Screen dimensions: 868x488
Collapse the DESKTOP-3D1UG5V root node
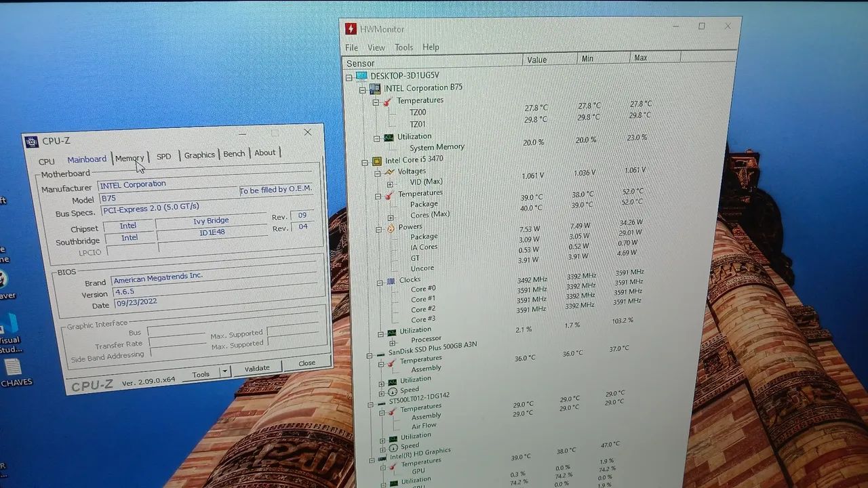coord(349,77)
